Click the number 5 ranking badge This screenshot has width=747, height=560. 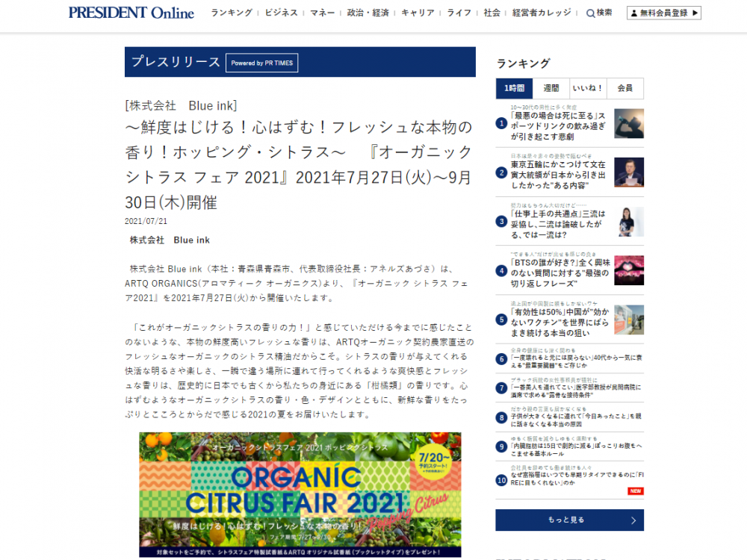[501, 320]
